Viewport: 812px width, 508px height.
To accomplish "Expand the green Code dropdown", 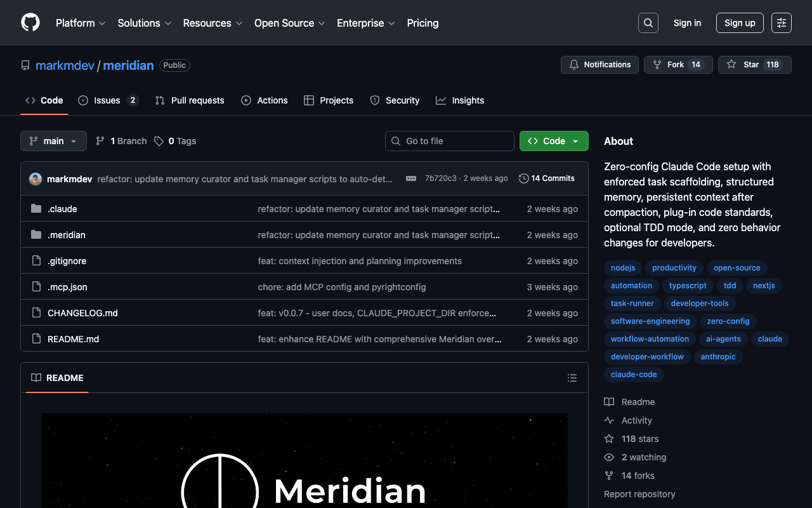I will tap(553, 141).
